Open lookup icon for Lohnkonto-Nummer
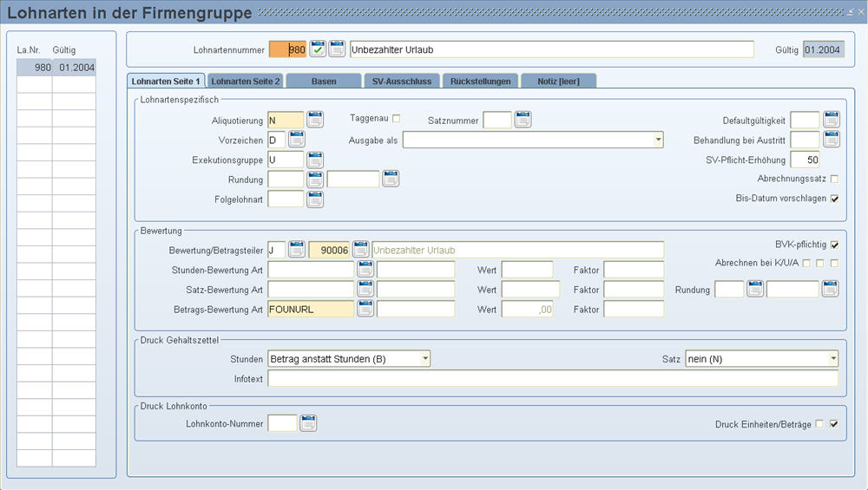 pos(308,423)
